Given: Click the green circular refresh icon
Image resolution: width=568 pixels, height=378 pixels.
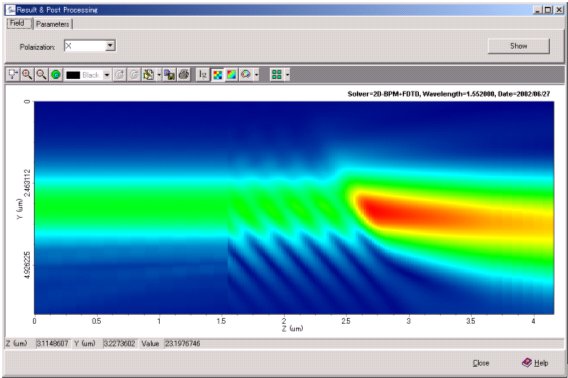Looking at the screenshot, I should point(55,75).
